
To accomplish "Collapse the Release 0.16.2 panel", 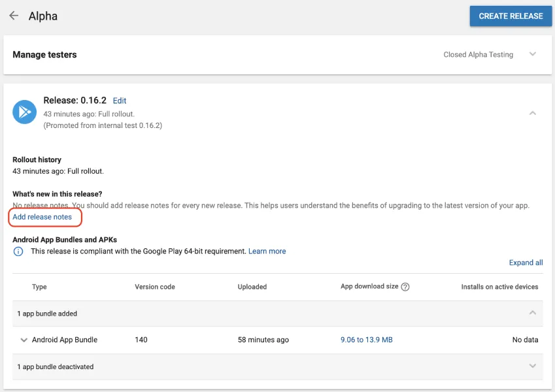I will (533, 113).
